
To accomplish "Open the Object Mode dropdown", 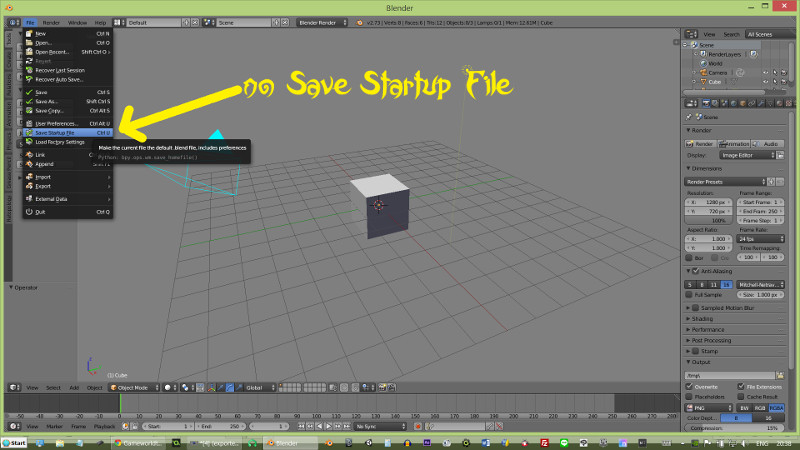I will [134, 388].
